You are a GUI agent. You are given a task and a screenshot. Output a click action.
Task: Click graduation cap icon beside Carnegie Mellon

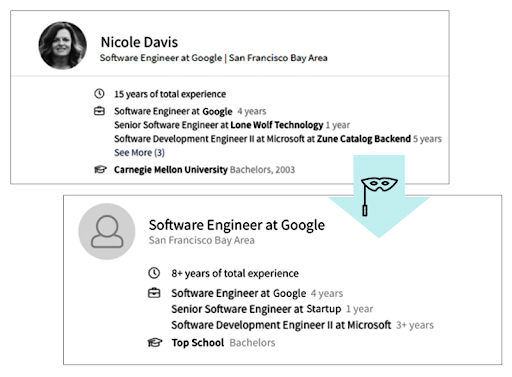[x=100, y=170]
